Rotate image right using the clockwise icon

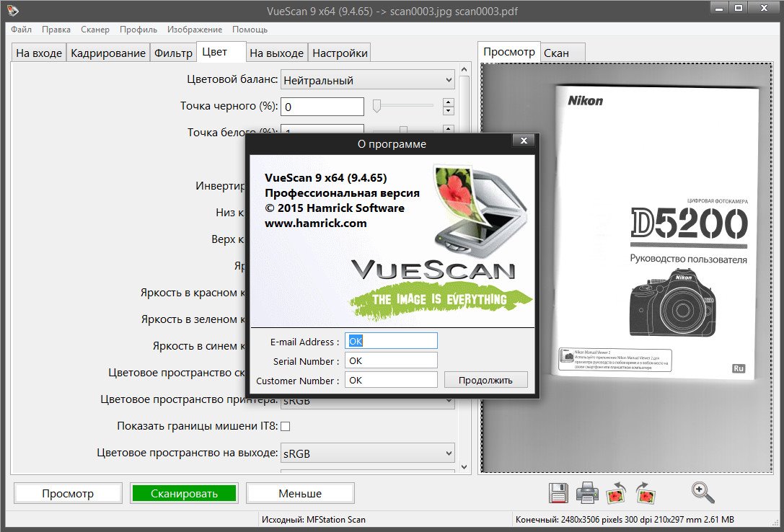(646, 493)
